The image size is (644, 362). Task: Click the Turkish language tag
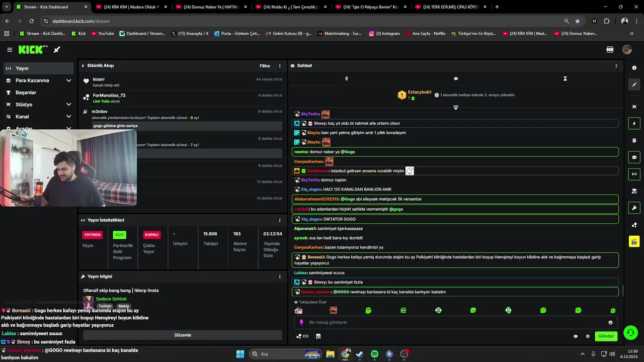[105, 306]
